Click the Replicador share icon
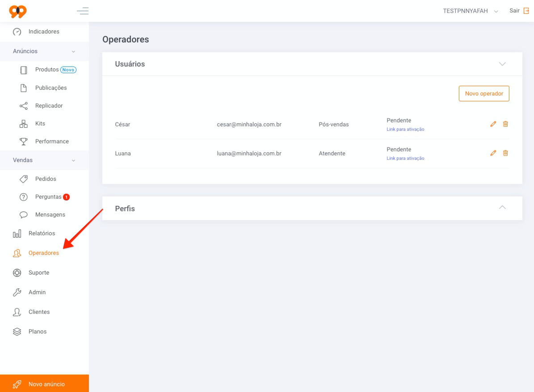Viewport: 534px width, 392px height. pos(24,106)
